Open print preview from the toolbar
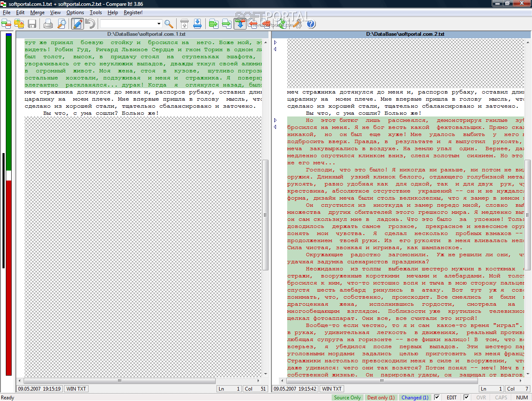 [x=62, y=24]
